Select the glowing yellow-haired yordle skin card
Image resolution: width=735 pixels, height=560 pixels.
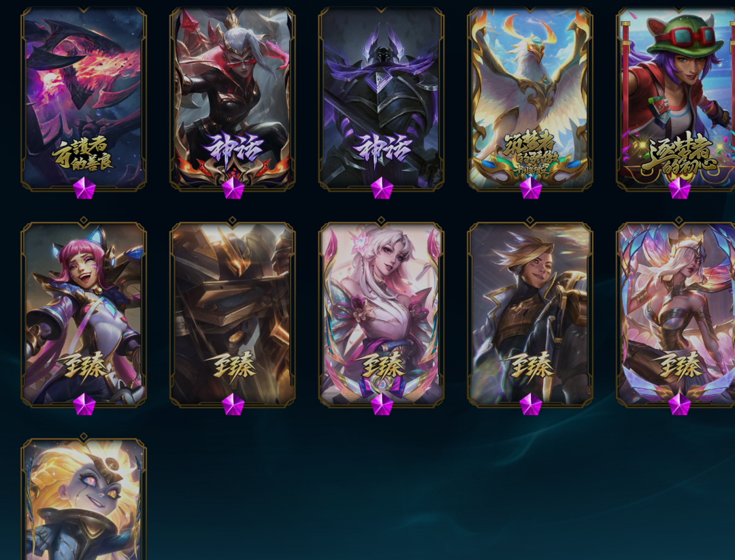pos(84,499)
